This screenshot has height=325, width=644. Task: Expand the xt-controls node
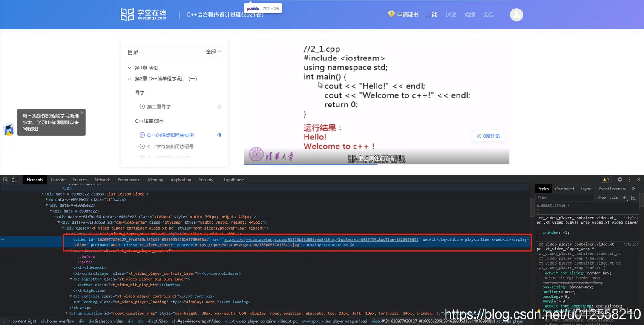click(x=71, y=296)
